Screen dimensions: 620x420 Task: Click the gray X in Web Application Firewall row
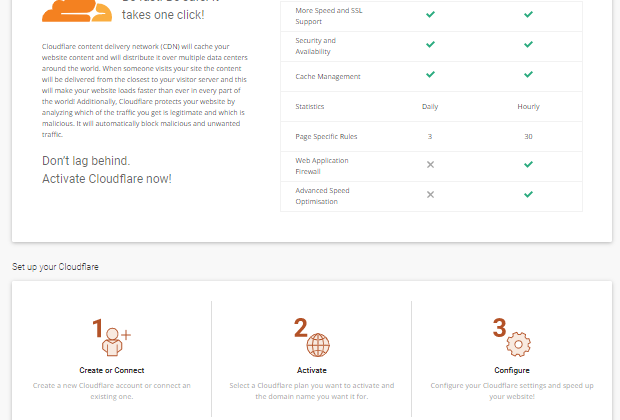[x=430, y=165]
